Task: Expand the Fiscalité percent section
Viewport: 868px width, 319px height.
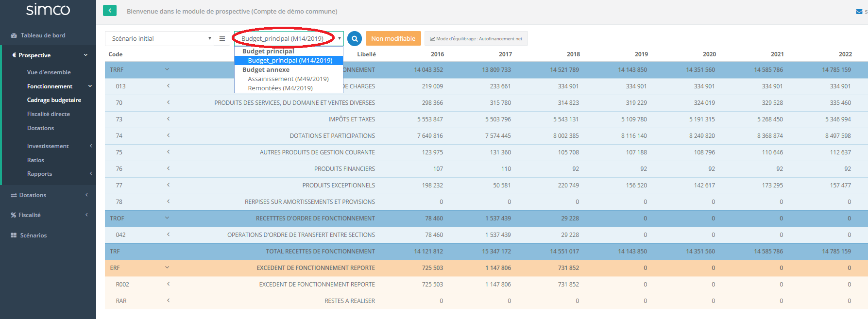Action: [x=30, y=215]
